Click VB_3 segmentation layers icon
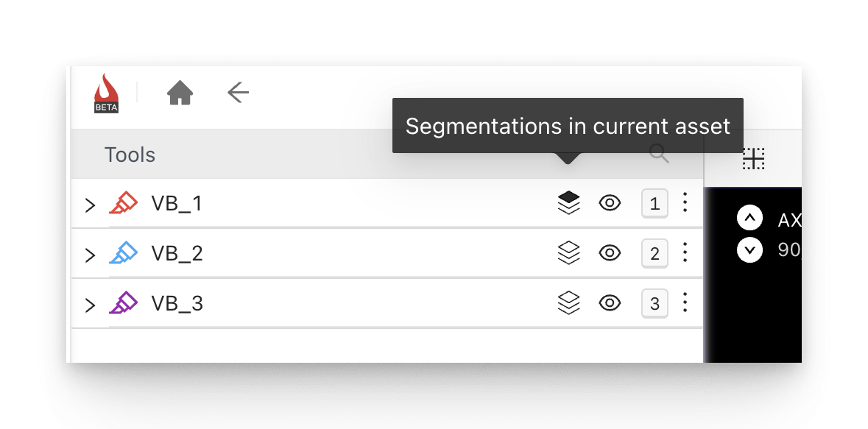Image resolution: width=868 pixels, height=429 pixels. pos(568,303)
